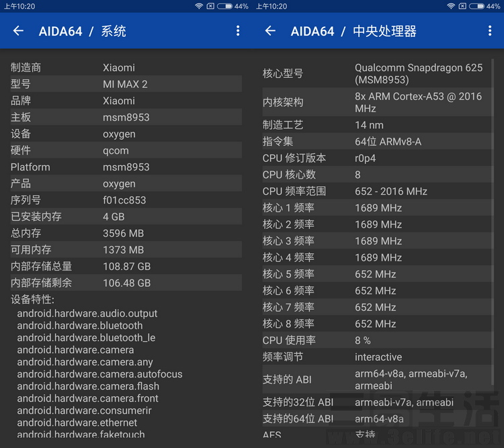Select 设备 oxygen row
The image size is (504, 448).
pyautogui.click(x=126, y=134)
